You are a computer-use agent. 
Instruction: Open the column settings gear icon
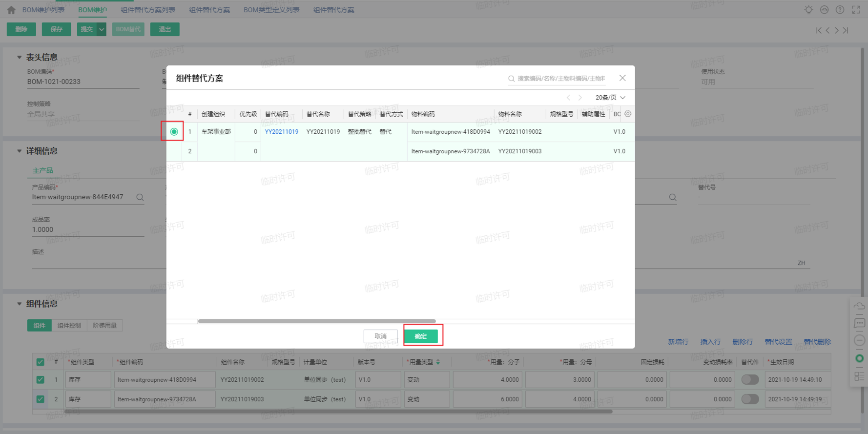point(628,114)
